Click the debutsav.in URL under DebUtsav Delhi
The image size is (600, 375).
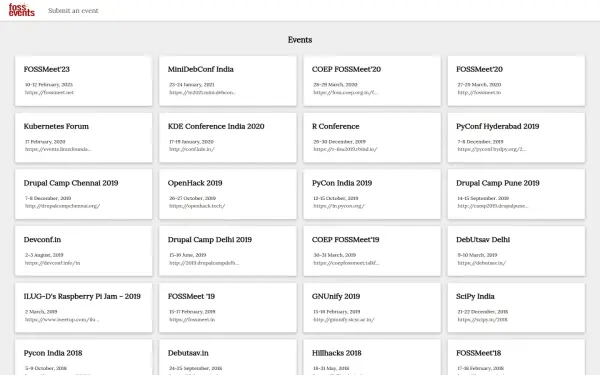coord(482,263)
